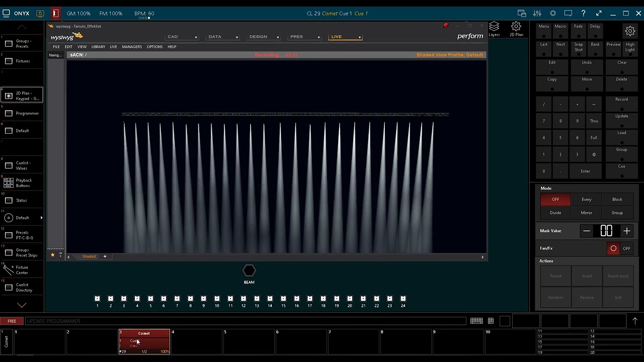Click the yellow numbered box icon after ONYX
644x362 pixels.
click(x=40, y=14)
